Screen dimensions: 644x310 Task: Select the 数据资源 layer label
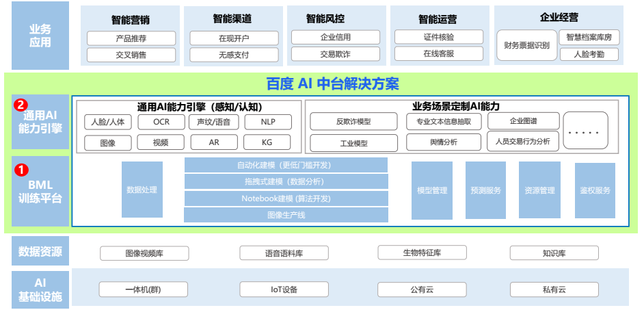pos(40,252)
